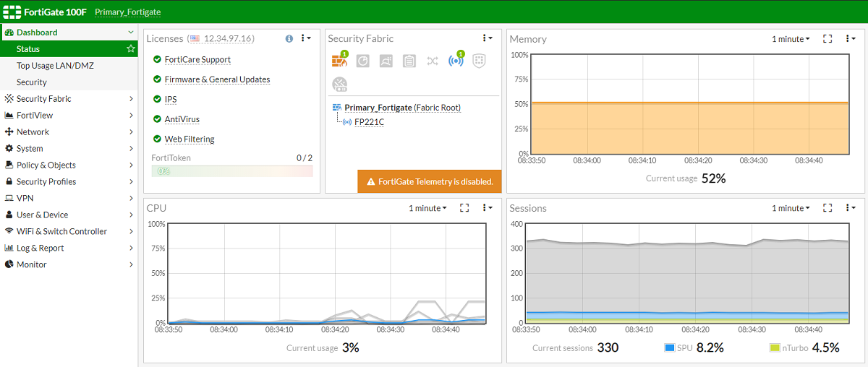Click the crossed-arrows FortiSwitch fabric icon
The image size is (868, 367).
tap(433, 61)
